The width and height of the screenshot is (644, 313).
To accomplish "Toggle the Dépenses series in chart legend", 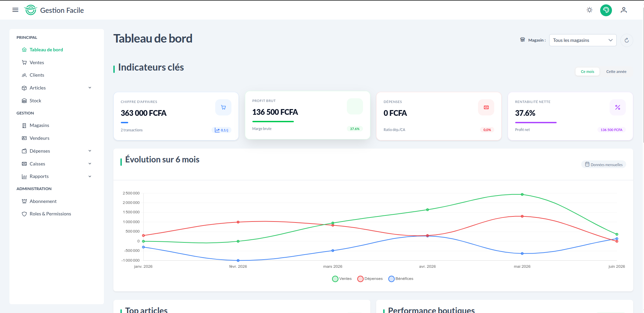I will (x=370, y=279).
